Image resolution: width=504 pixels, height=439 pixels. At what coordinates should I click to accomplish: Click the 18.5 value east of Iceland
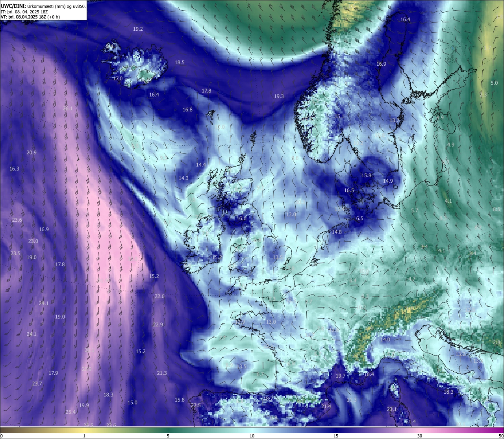point(180,63)
